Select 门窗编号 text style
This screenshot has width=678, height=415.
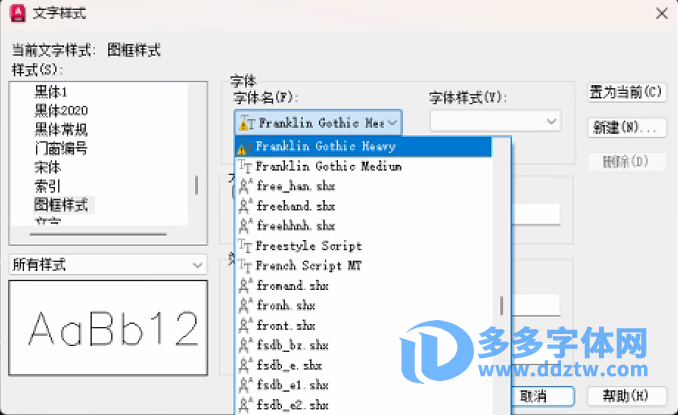coord(61,148)
